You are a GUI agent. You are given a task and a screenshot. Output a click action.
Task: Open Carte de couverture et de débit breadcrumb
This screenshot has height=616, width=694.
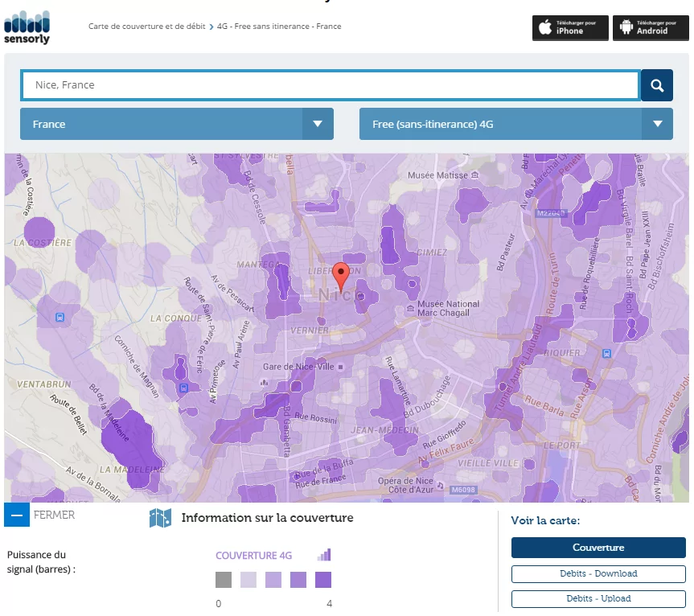coord(146,27)
